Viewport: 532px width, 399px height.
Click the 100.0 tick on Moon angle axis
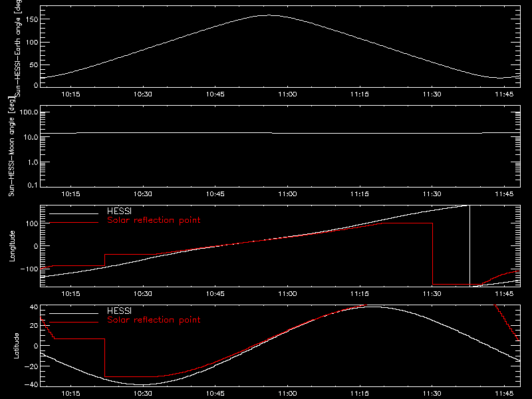(x=29, y=112)
